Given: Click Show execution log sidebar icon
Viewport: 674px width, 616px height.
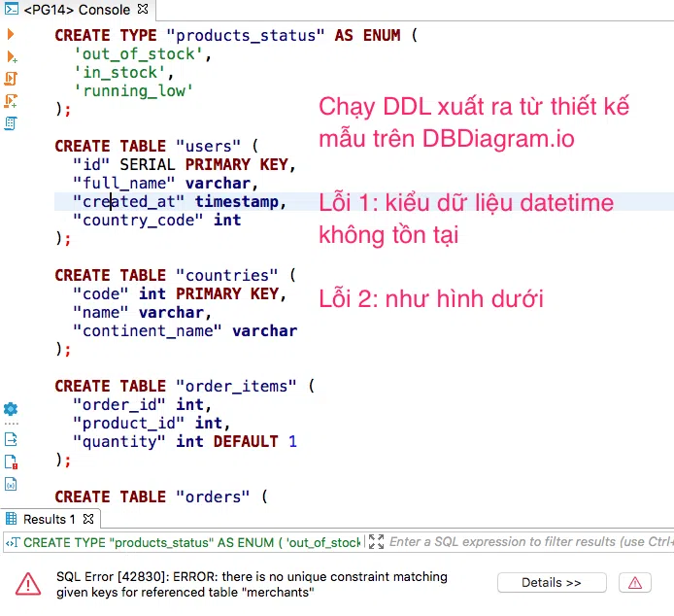Looking at the screenshot, I should pyautogui.click(x=11, y=461).
